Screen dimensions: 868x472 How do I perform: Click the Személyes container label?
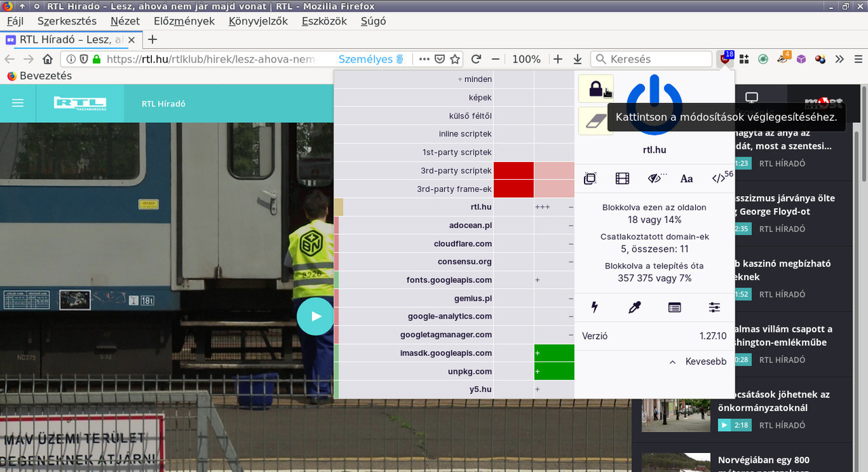371,59
